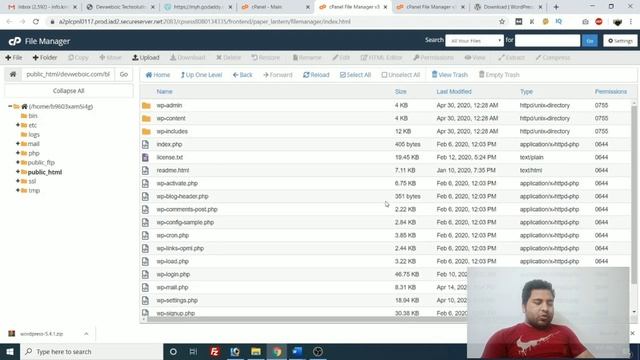Click the horizontal scrollbar under file list
This screenshot has width=640, height=360.
coord(306,320)
